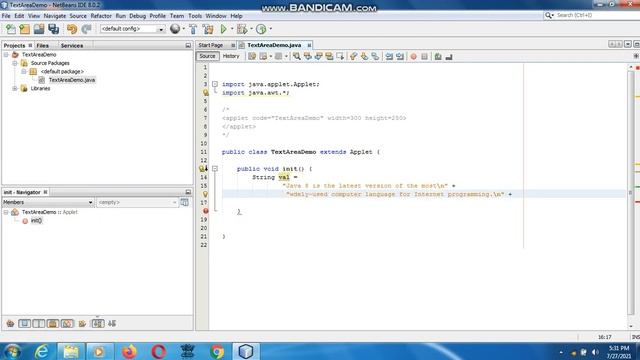
Task: Collapse the TextAreaDemo project node
Action: 6,54
